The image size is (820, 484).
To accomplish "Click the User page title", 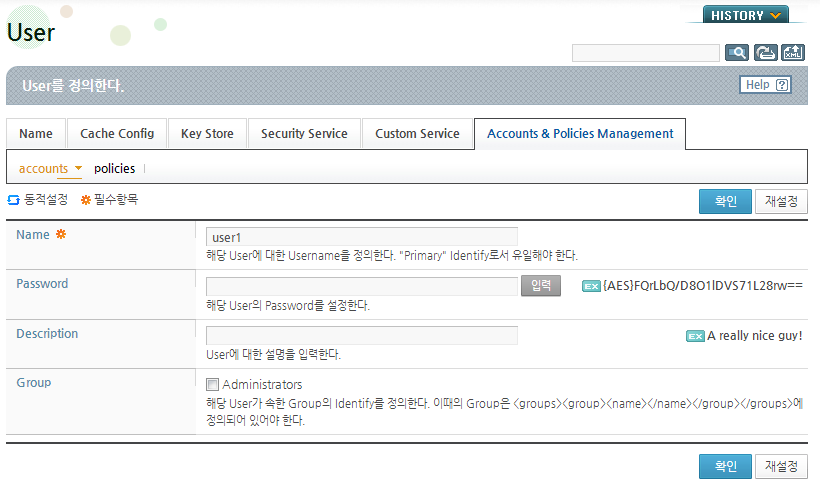I will coord(31,32).
